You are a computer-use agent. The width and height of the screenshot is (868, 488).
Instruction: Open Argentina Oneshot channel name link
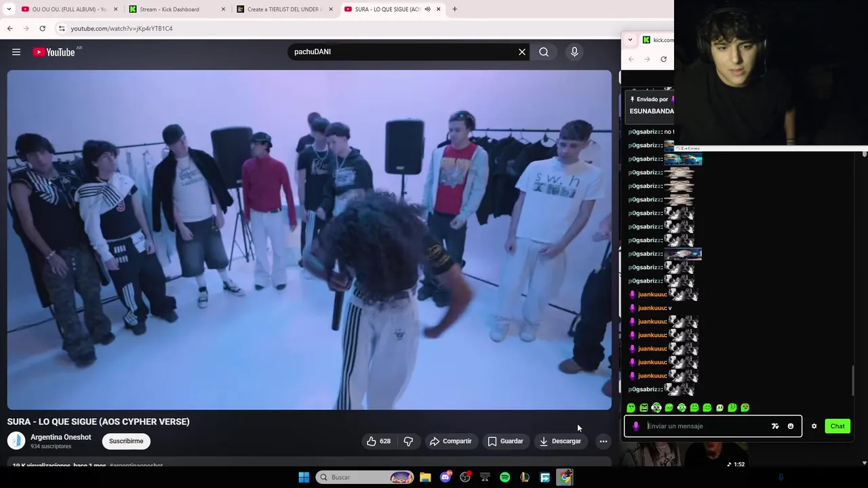click(x=60, y=437)
